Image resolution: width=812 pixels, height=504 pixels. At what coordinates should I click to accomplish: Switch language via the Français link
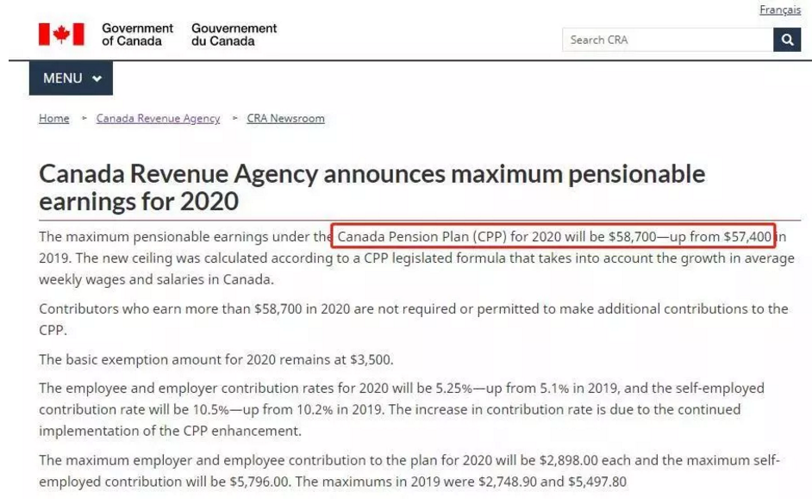click(780, 9)
